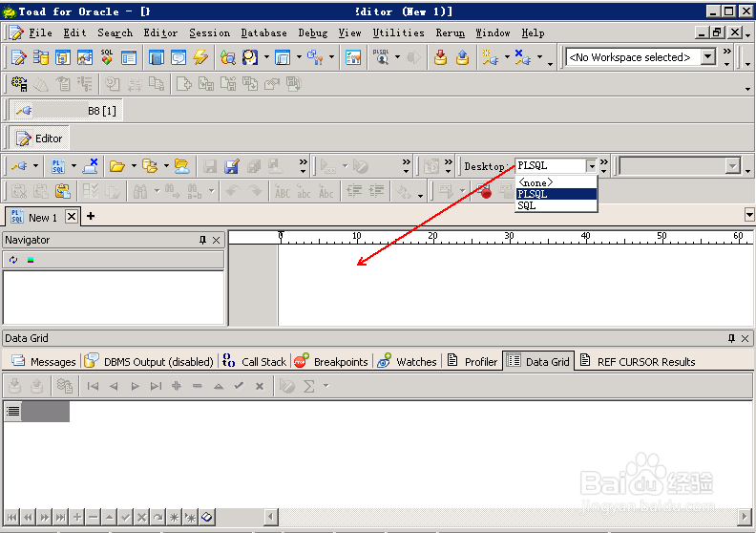Viewport: 756px width, 533px height.
Task: Click the Data Grid row selector icon
Action: (x=13, y=412)
